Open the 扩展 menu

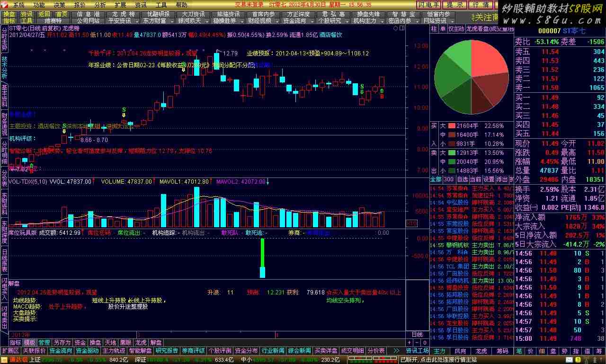(x=120, y=5)
